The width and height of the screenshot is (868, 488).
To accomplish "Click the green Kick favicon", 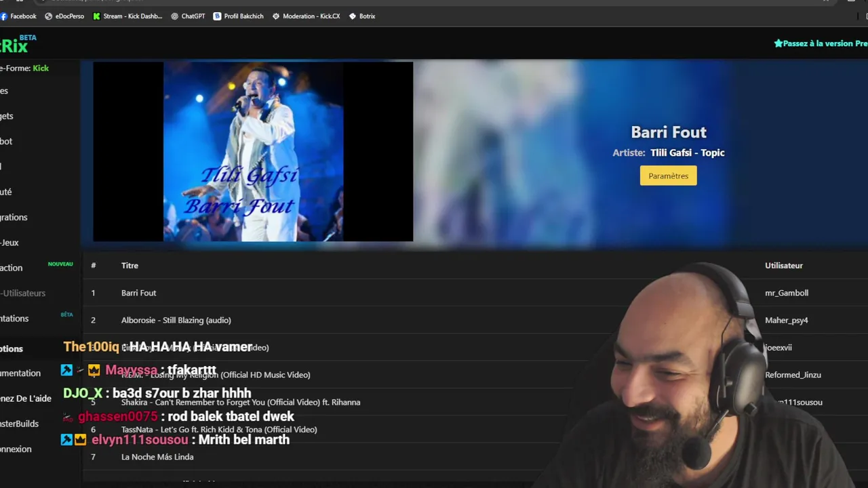I will tap(96, 16).
